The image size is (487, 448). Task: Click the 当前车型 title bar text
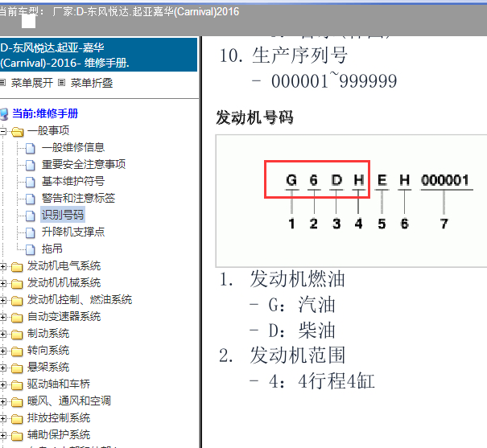point(120,11)
